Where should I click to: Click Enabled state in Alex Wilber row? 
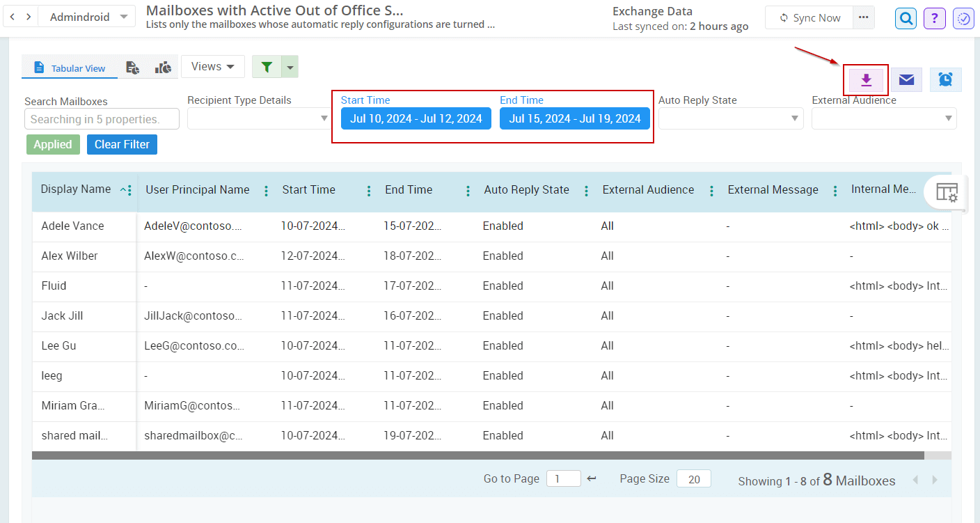coord(503,256)
